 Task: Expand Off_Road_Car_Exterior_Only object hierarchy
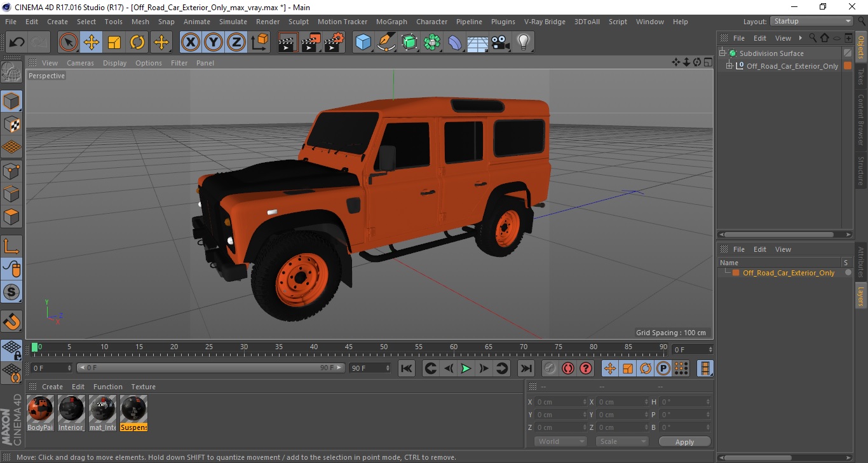pos(729,66)
